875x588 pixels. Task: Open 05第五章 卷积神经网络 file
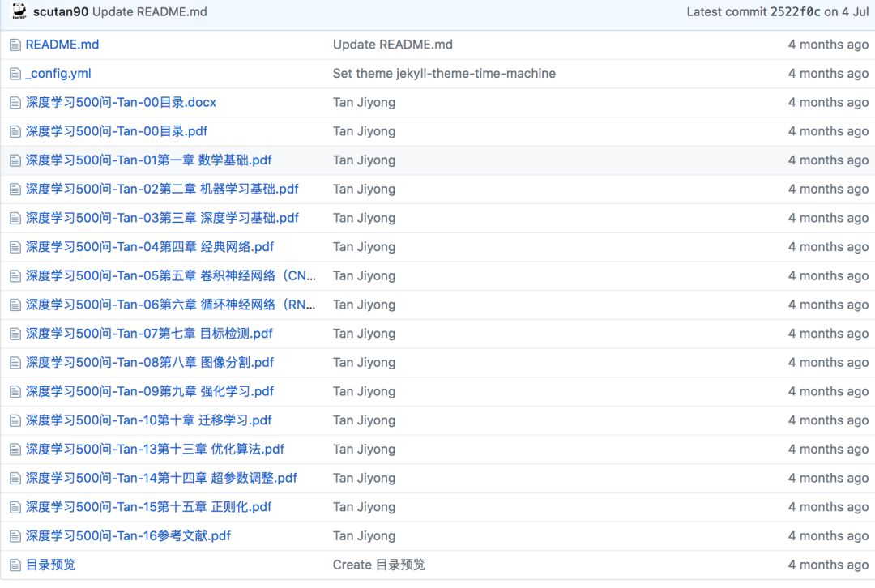point(171,276)
